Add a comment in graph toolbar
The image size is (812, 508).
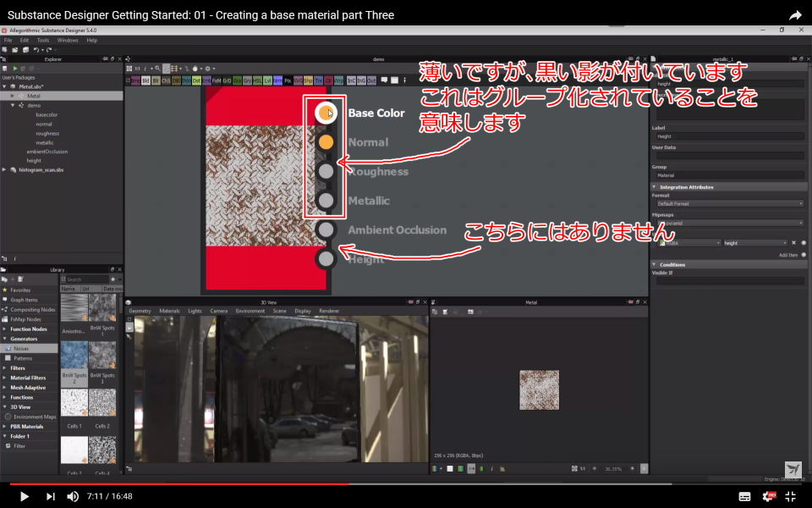(x=384, y=80)
